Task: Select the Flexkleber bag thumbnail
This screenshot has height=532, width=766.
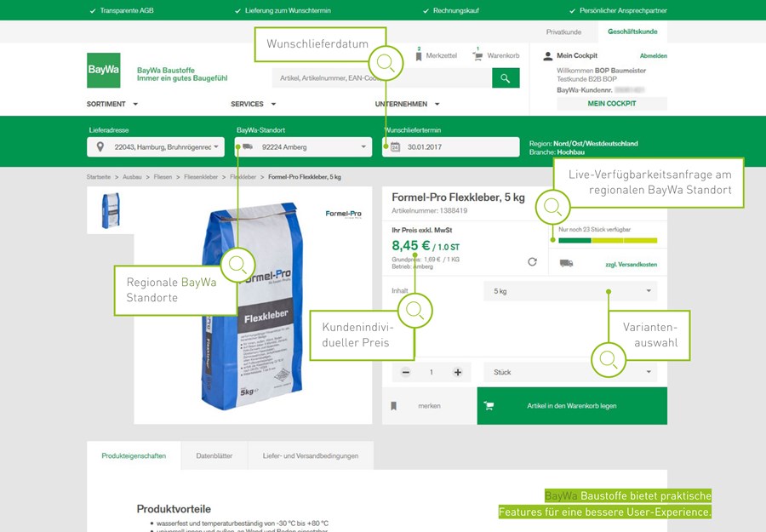Action: click(111, 210)
